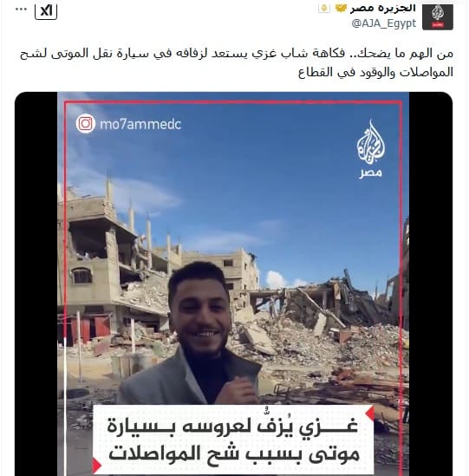Viewport: 469px width, 476px height.
Task: Click the Instagram logo in the video
Action: point(86,123)
